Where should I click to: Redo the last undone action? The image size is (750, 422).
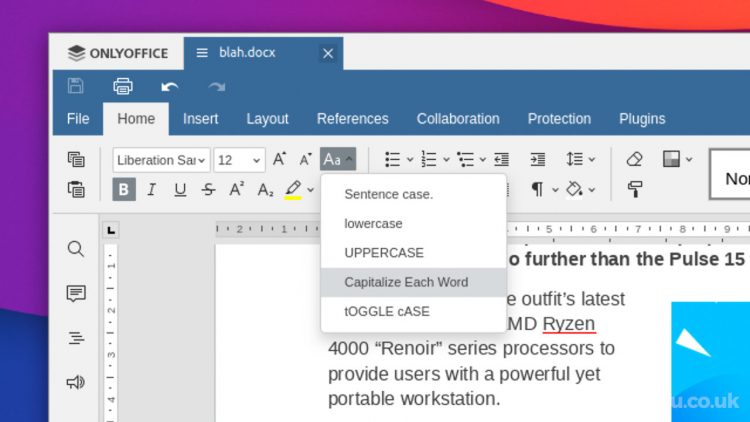[x=217, y=87]
